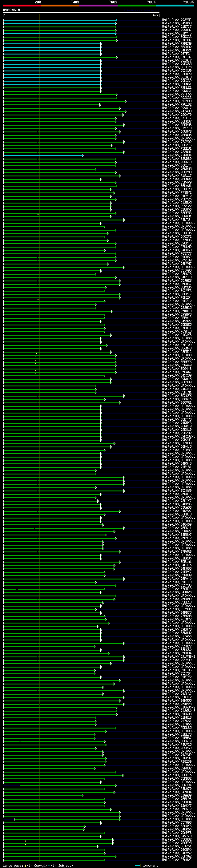
Task: Select label UniRef100_A5DEU1
Action: pyautogui.click(x=177, y=149)
